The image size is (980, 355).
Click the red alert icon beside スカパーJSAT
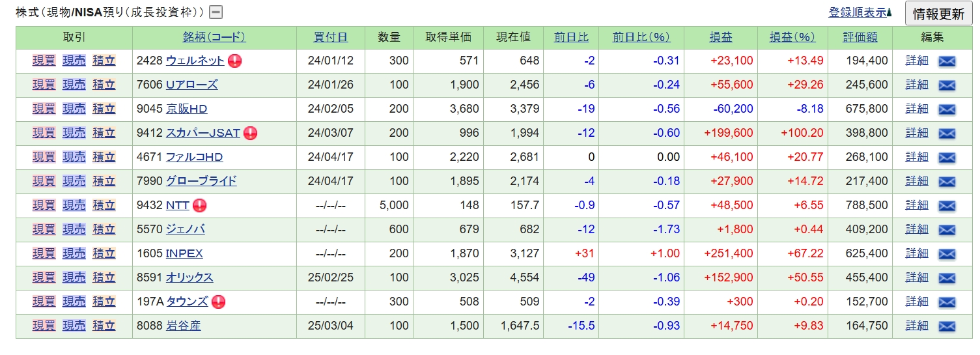point(251,134)
